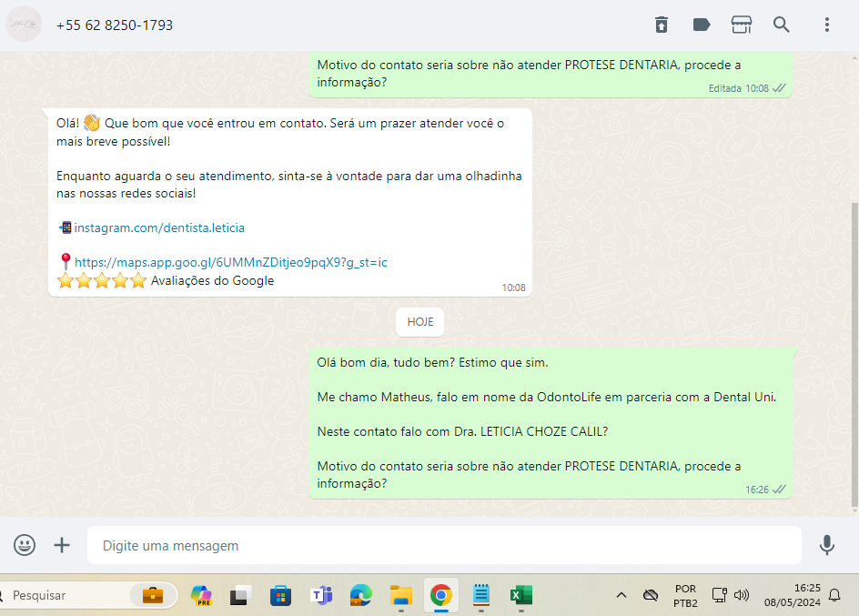Open the label tag icon in chat header

(702, 25)
